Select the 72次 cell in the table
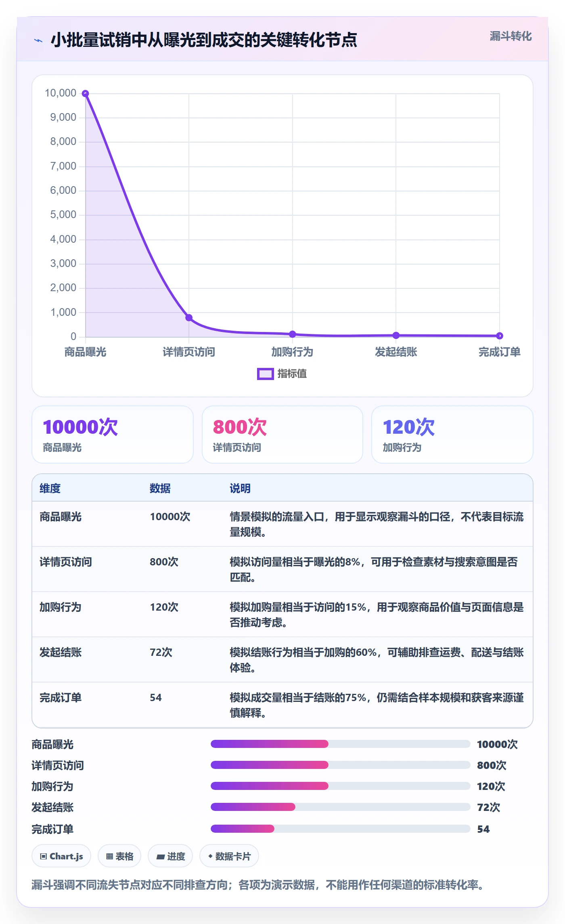Screen dimensions: 565x924 click(x=161, y=653)
